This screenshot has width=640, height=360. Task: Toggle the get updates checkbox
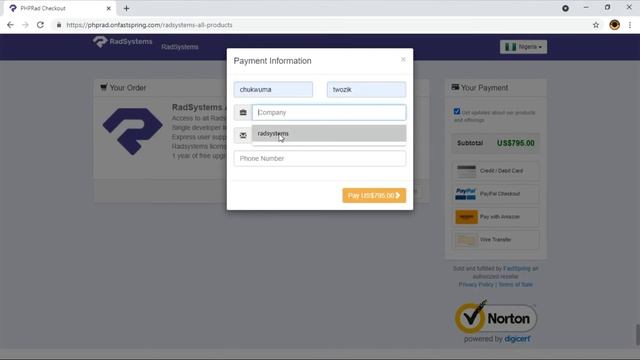coord(457,111)
